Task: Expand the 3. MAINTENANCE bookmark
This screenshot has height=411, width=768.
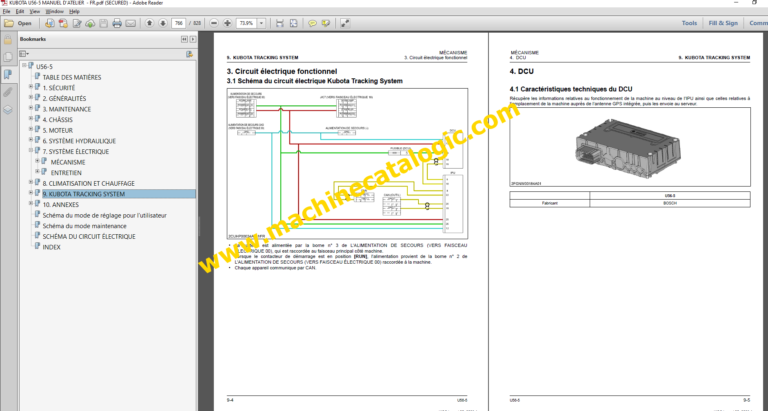Action: [31, 107]
